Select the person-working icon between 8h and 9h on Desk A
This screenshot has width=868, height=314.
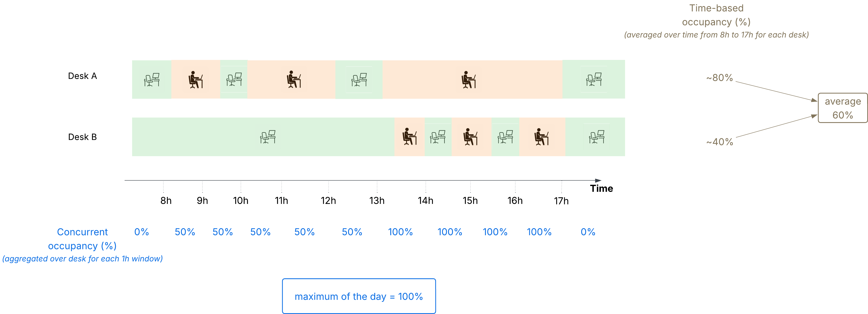coord(195,80)
